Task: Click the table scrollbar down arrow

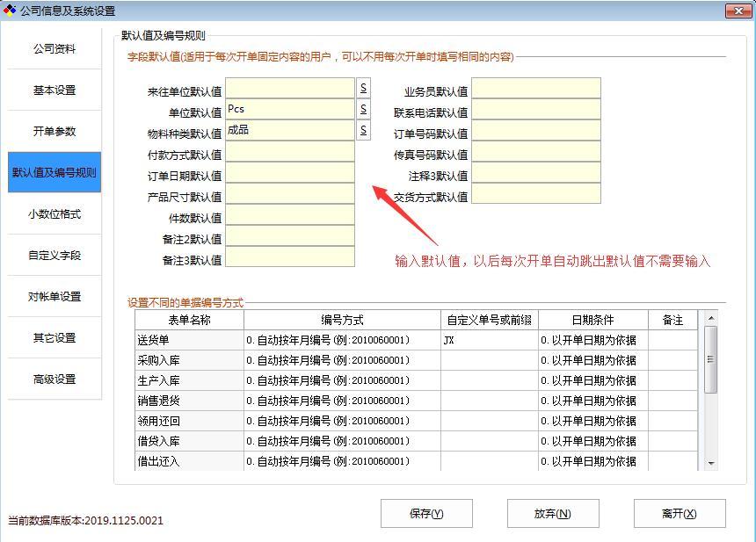Action: point(710,463)
